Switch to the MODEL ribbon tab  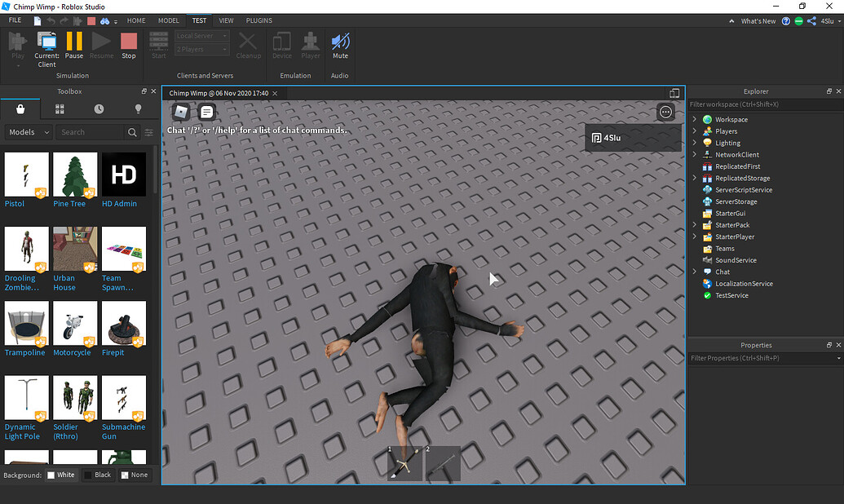(x=169, y=20)
